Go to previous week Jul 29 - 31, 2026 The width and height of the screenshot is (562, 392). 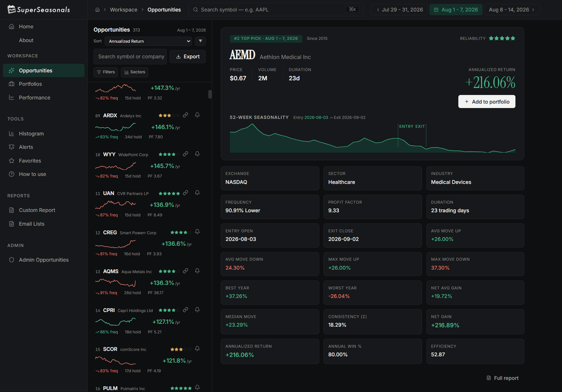point(399,10)
